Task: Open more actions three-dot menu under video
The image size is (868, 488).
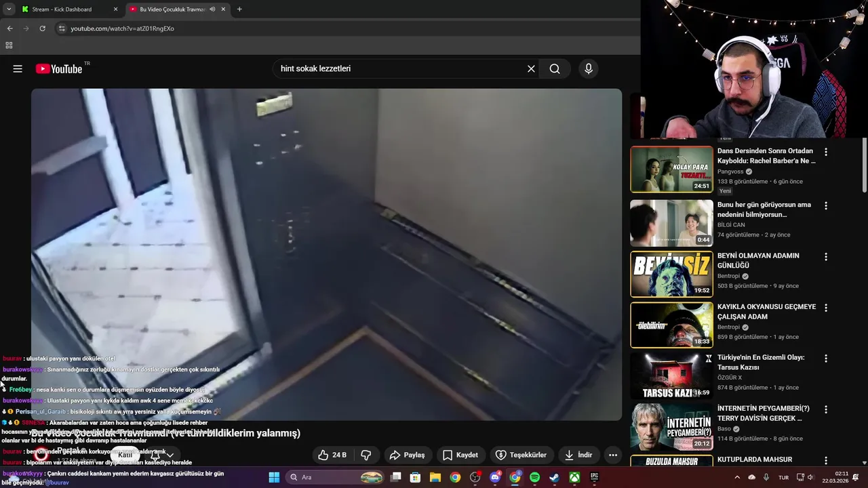Action: click(613, 455)
